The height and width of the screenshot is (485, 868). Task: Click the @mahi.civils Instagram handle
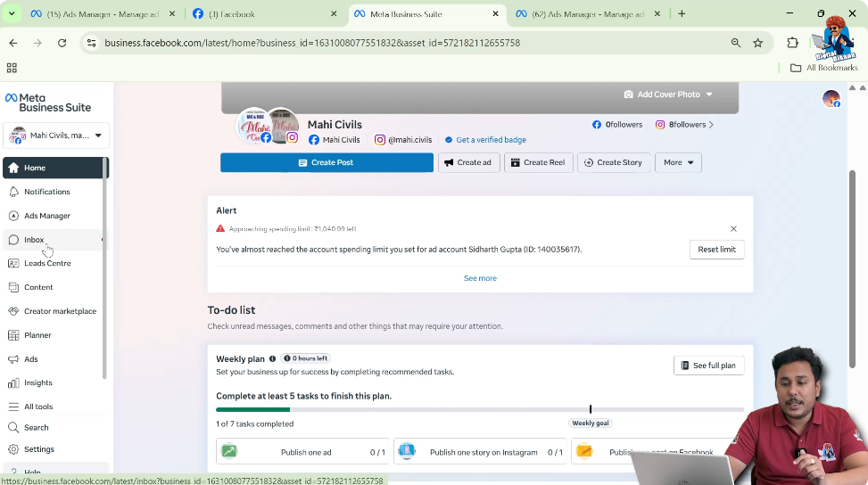403,140
